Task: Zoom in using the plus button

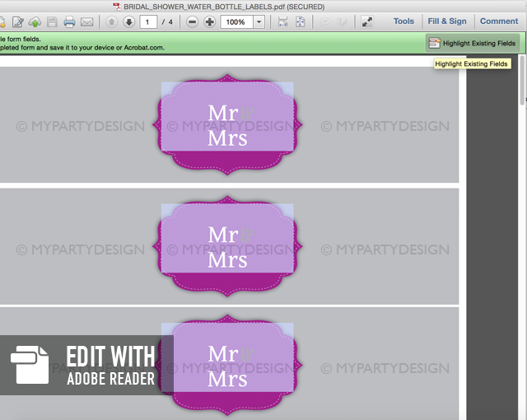Action: (x=210, y=21)
